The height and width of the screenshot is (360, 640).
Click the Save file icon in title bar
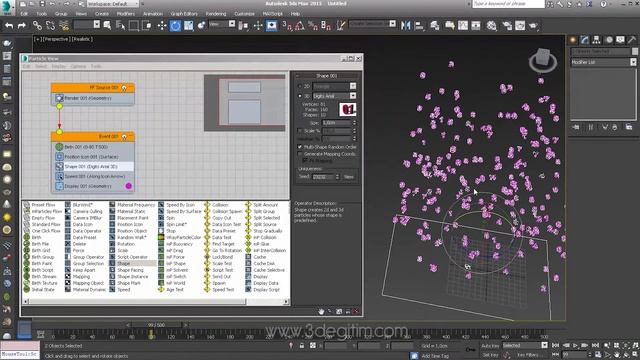42,4
